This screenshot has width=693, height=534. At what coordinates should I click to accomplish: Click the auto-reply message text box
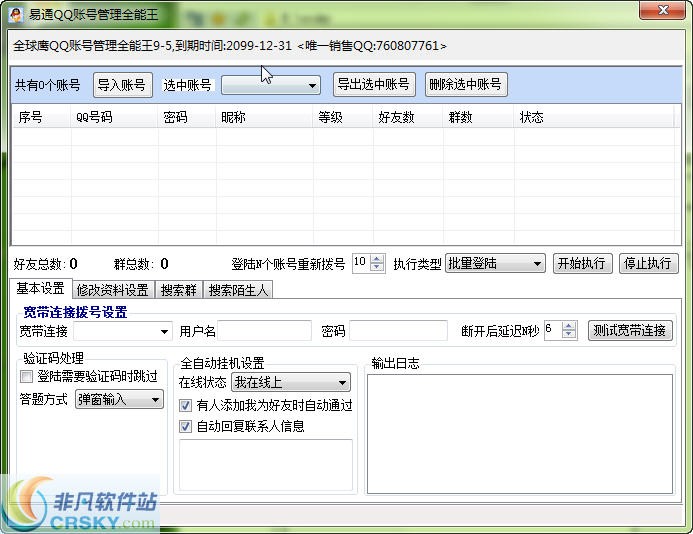266,465
